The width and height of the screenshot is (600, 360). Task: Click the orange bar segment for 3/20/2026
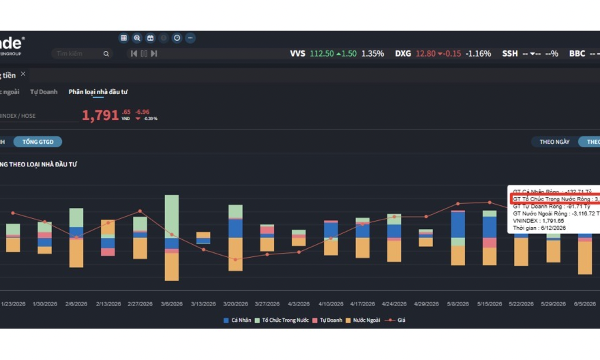[x=235, y=254]
